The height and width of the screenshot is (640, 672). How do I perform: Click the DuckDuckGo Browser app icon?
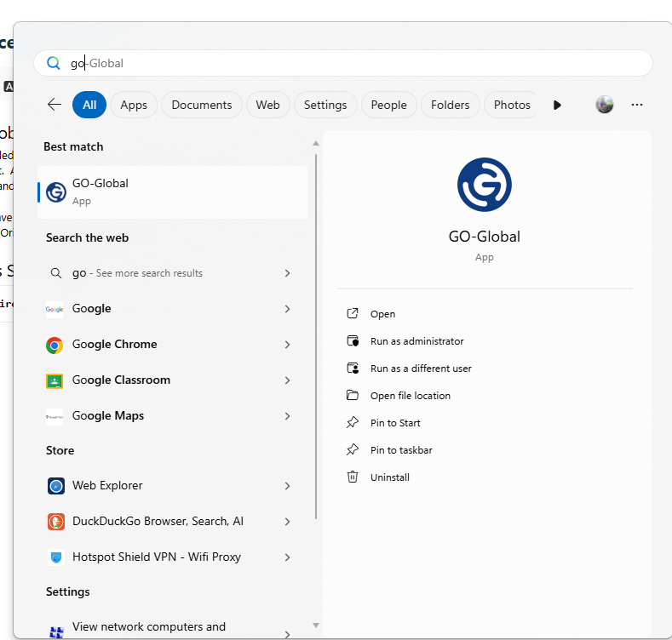click(56, 522)
